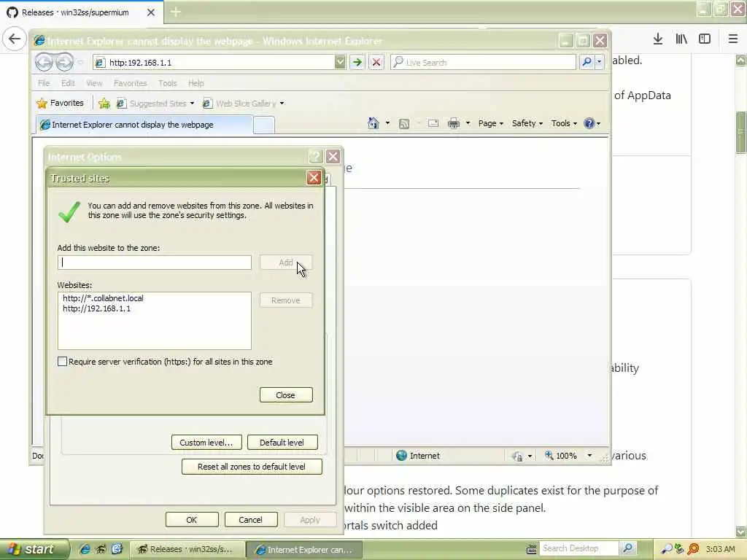747x560 pixels.
Task: Open the search provider dropdown arrow
Action: (600, 63)
